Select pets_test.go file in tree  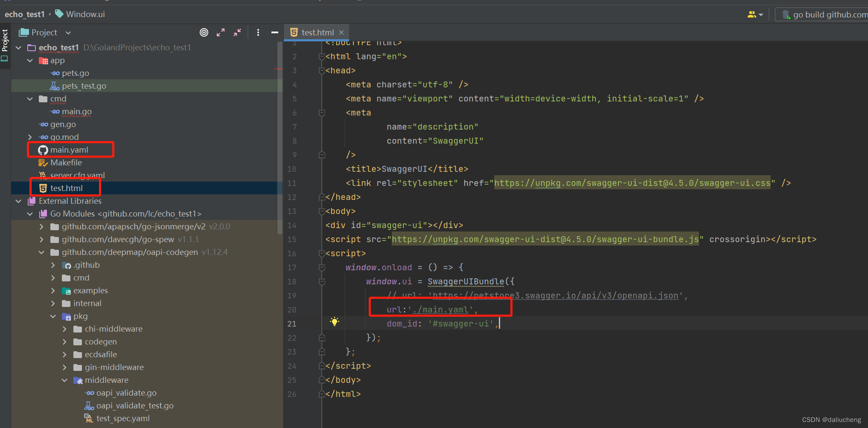tap(84, 86)
